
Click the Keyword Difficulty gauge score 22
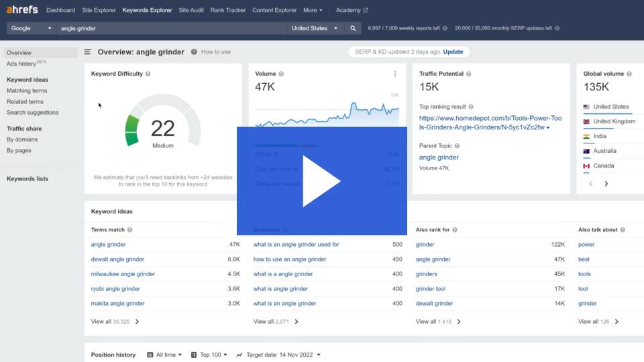coord(162,129)
